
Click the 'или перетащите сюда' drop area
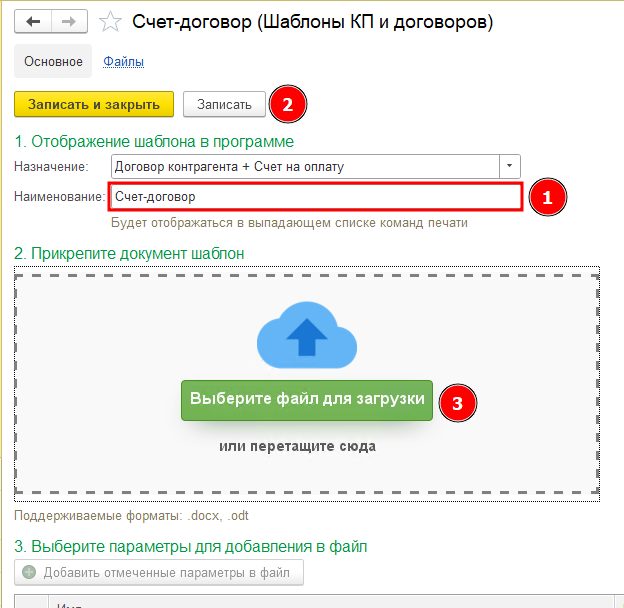tap(297, 446)
